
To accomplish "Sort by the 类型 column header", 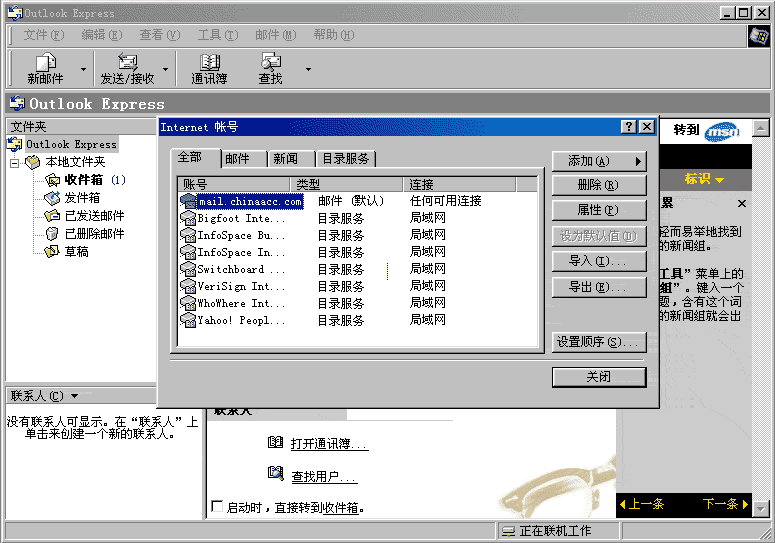I will tap(347, 184).
